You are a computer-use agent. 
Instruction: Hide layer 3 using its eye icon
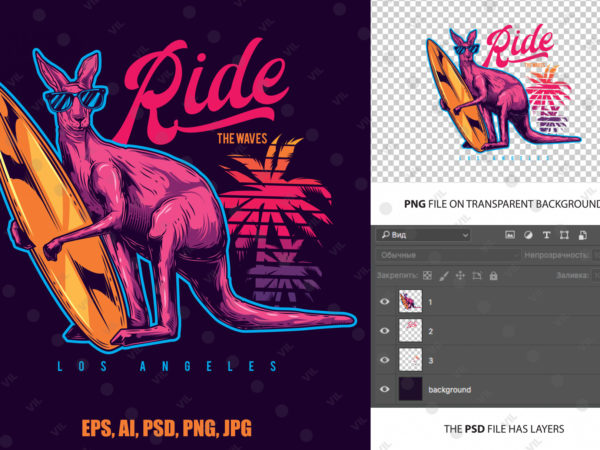click(x=385, y=360)
